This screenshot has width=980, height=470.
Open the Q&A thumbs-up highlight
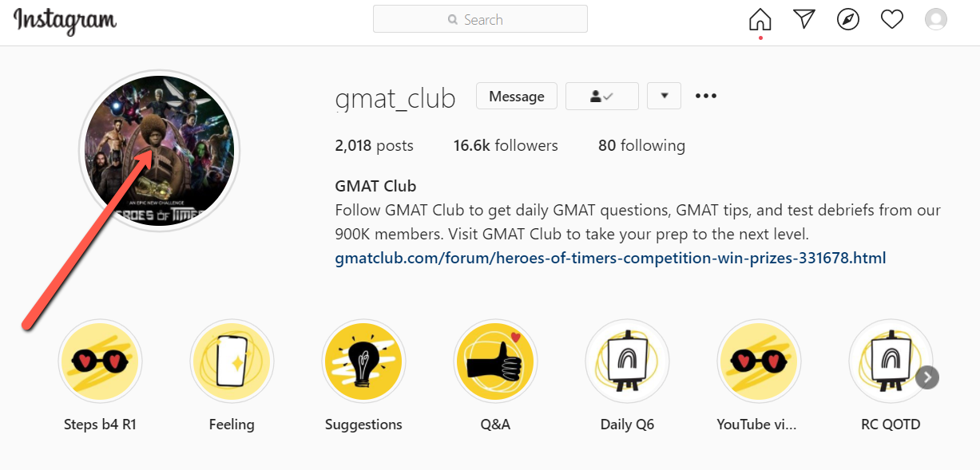point(495,361)
